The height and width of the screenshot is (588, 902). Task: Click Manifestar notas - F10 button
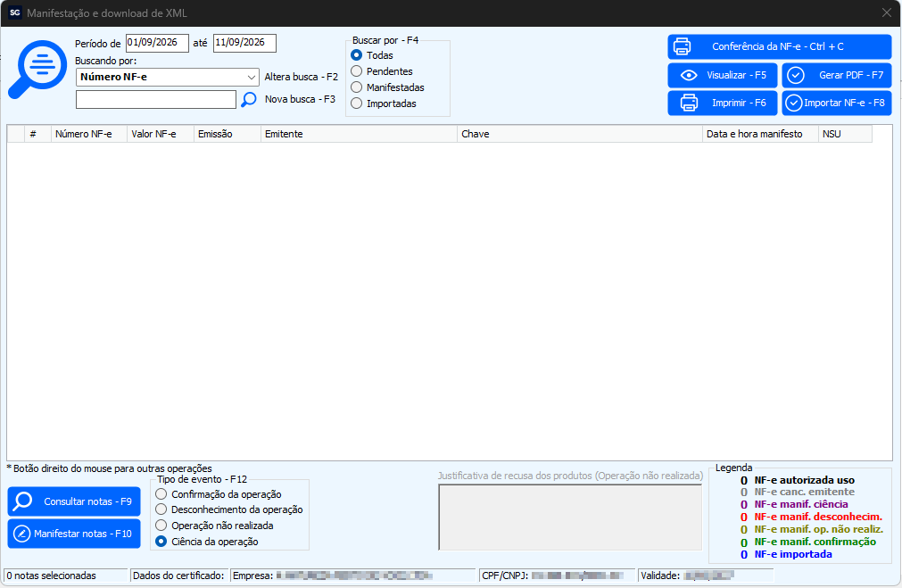click(74, 534)
